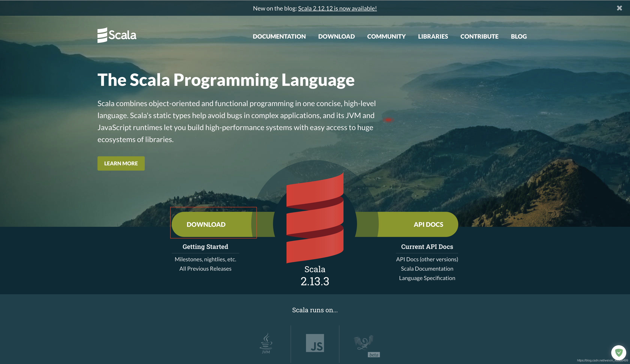630x364 pixels.
Task: Click the Scala 2.13.3 version text
Action: [x=315, y=276]
